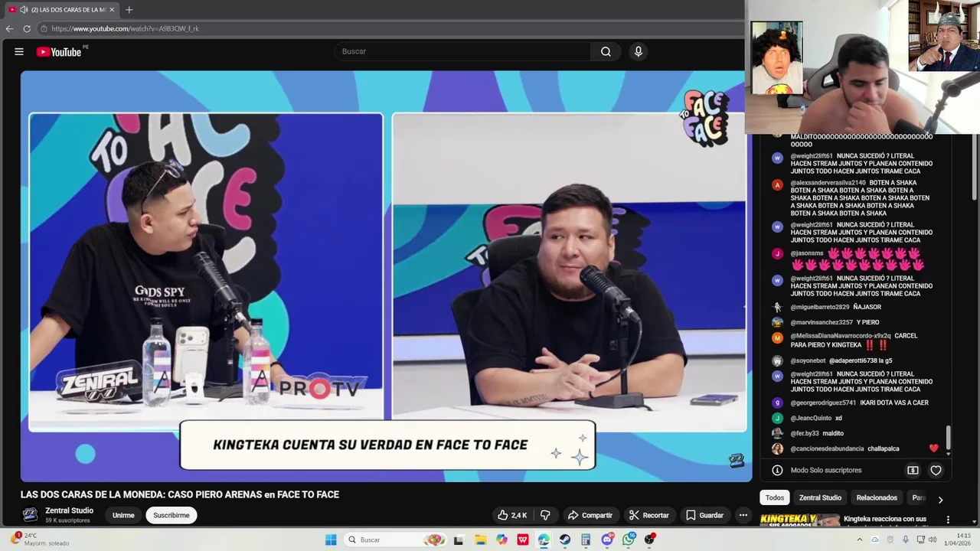980x551 pixels.
Task: Open the Recortar clip tool
Action: click(x=648, y=515)
